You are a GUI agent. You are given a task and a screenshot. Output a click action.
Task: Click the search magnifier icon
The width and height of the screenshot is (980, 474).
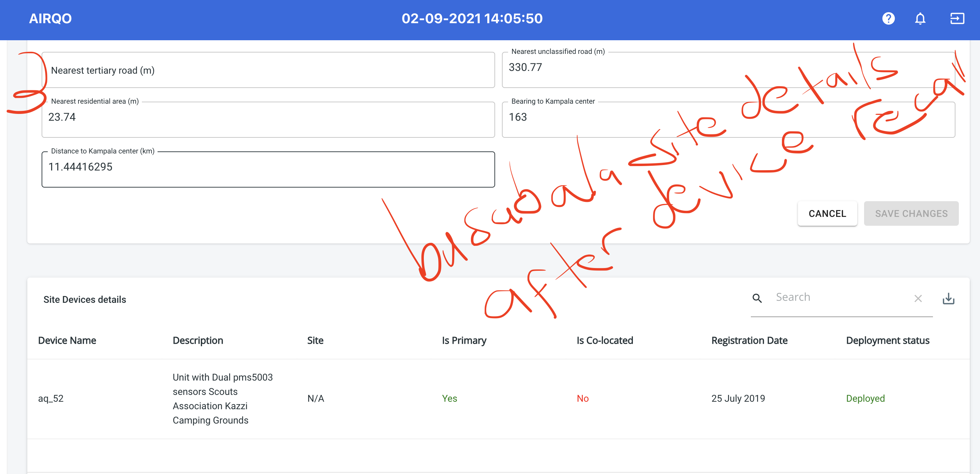click(x=757, y=298)
